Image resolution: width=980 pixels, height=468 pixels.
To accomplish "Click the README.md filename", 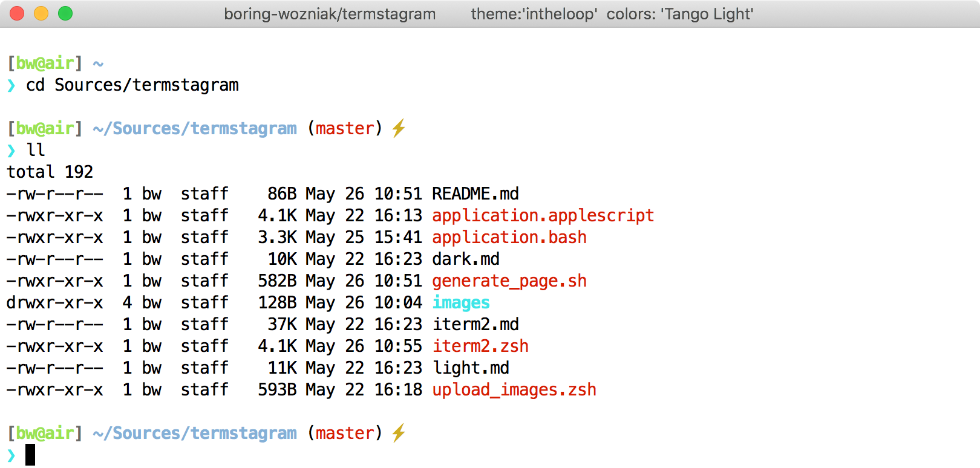I will [x=475, y=193].
